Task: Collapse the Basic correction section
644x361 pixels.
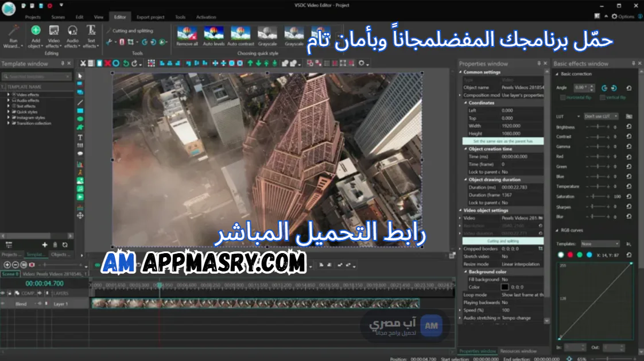Action: (557, 74)
